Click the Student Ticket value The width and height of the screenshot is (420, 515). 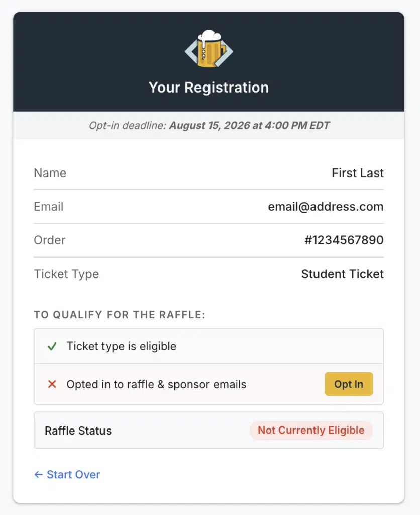[x=342, y=274]
